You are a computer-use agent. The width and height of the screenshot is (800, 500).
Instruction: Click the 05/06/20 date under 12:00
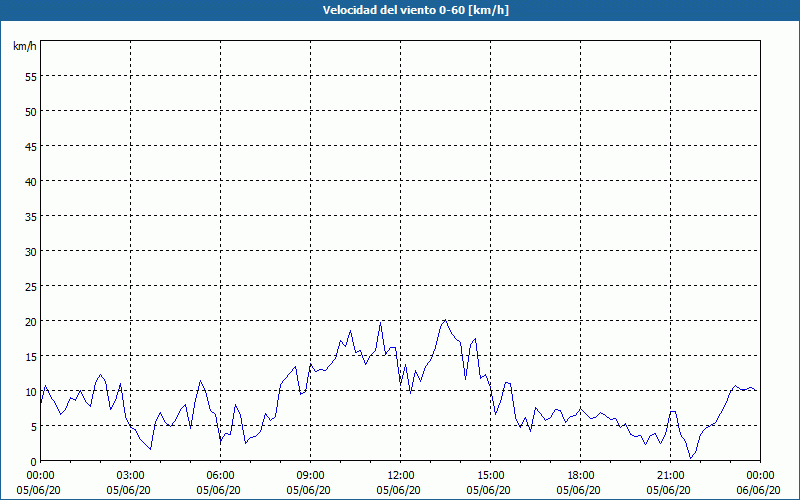398,490
